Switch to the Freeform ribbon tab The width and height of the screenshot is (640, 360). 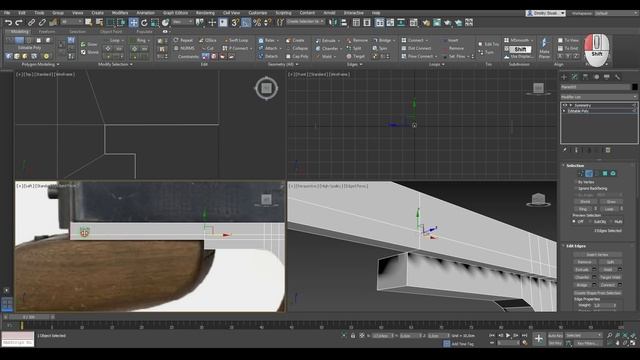pos(47,31)
